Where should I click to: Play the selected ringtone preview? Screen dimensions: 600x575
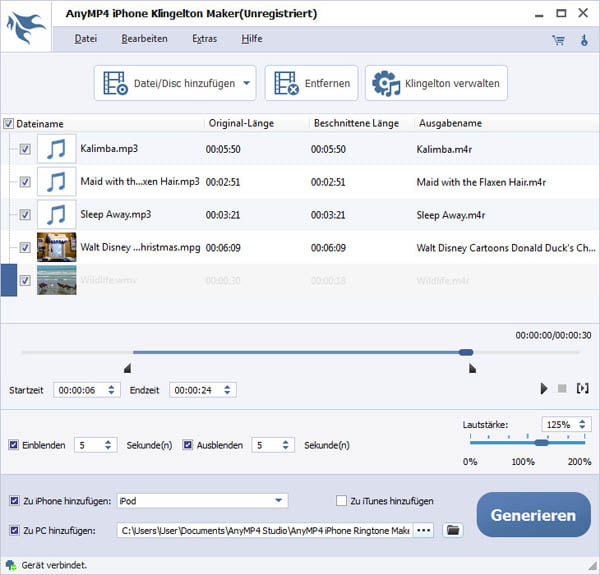point(543,389)
